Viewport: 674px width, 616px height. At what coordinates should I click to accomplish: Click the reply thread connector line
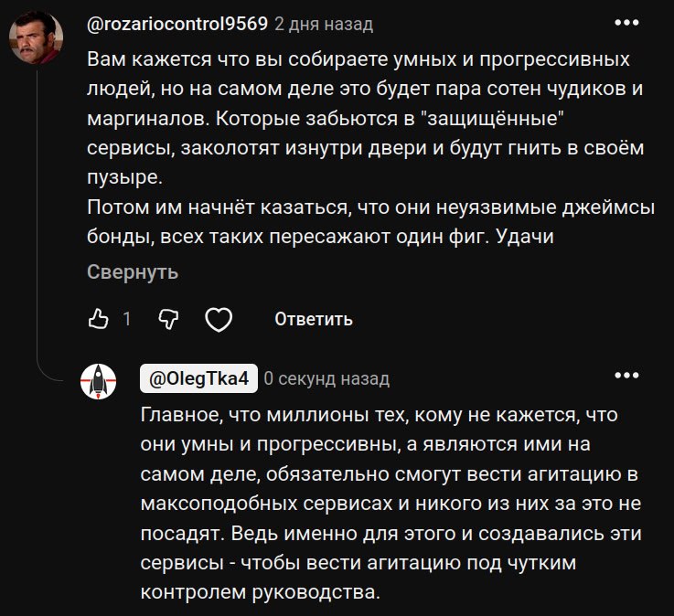pos(37,228)
